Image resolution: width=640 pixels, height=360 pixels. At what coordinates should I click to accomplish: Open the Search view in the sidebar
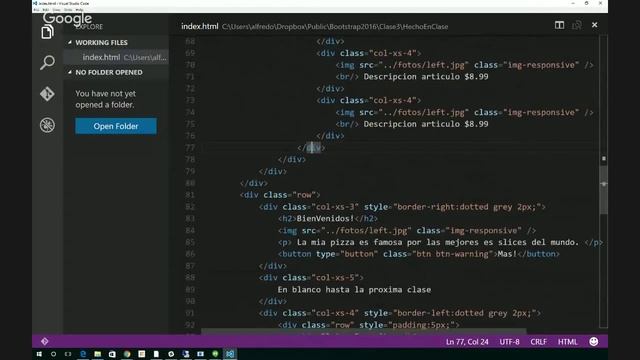pos(47,62)
